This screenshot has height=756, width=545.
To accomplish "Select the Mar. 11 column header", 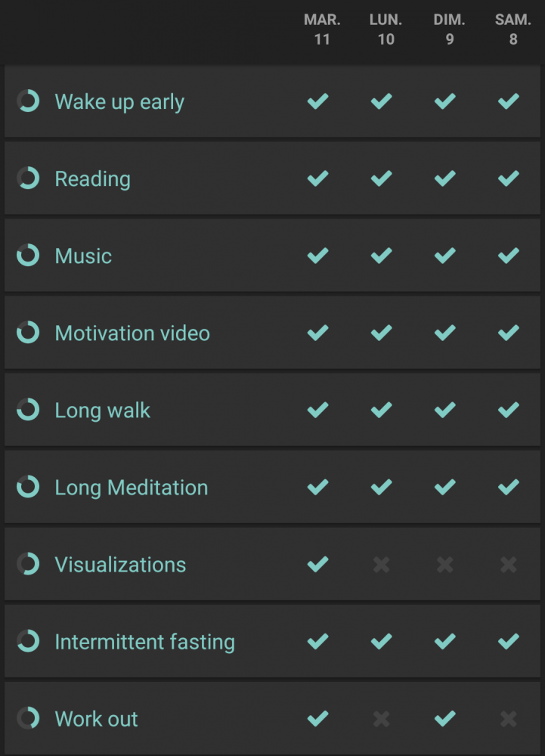I will click(x=322, y=29).
